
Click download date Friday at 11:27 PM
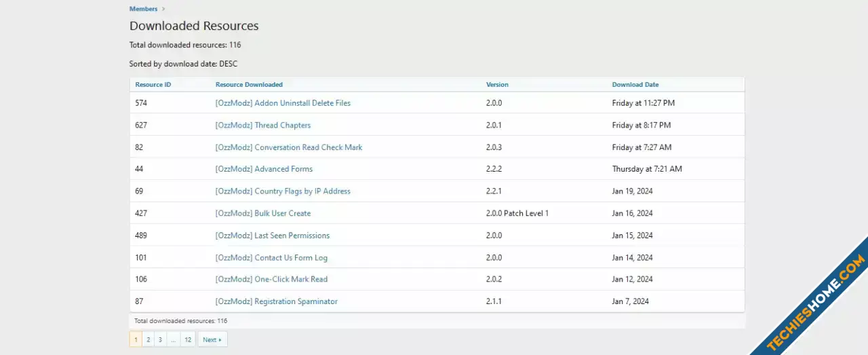[644, 103]
